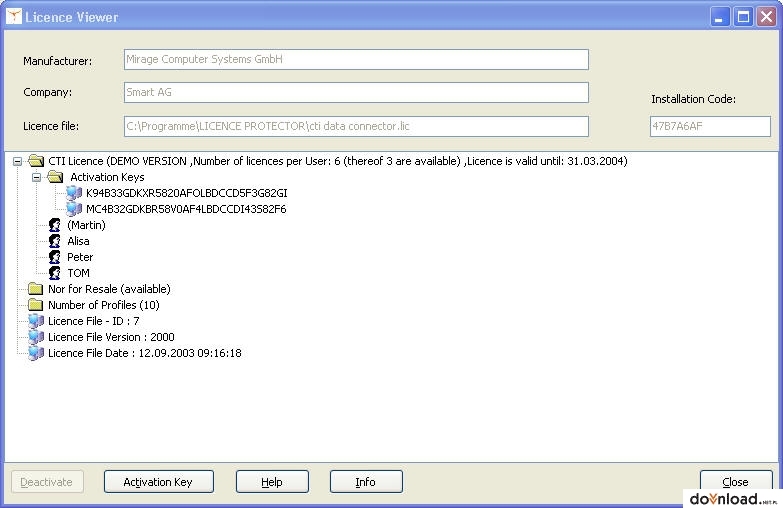The width and height of the screenshot is (783, 508).
Task: Click the computer icon beside key MC4B32GDKBR58V0AF4LBDCCDI43S82F6
Action: pos(74,209)
